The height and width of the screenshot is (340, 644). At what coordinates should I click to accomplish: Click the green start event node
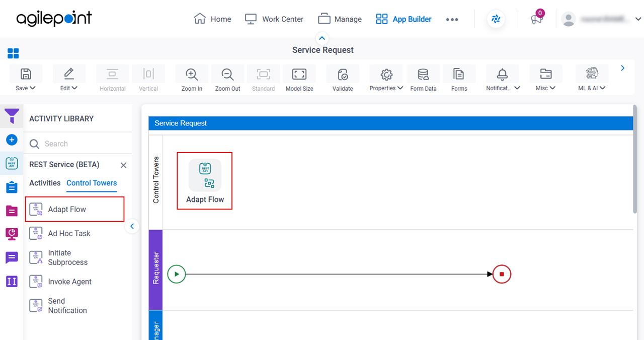point(177,275)
